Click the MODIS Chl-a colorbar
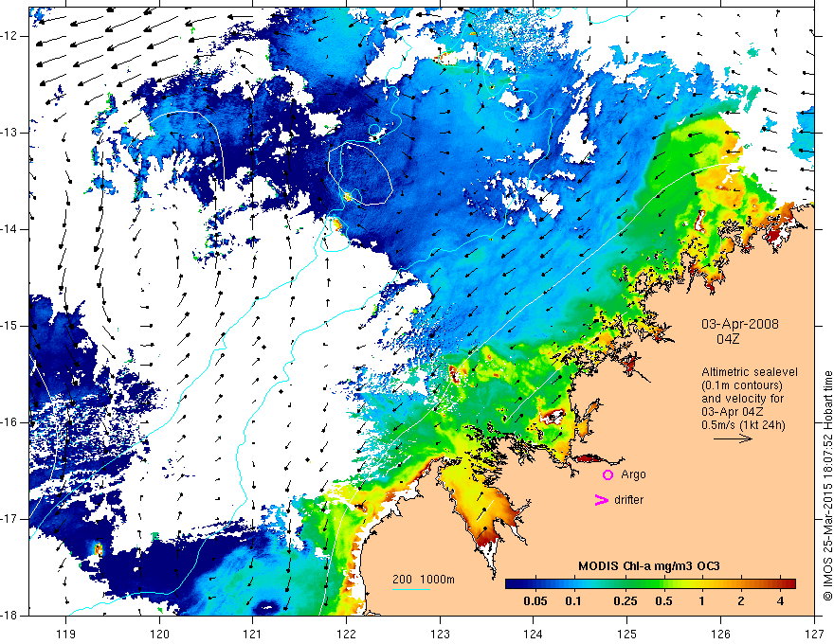This screenshot has width=834, height=644. pos(650,583)
